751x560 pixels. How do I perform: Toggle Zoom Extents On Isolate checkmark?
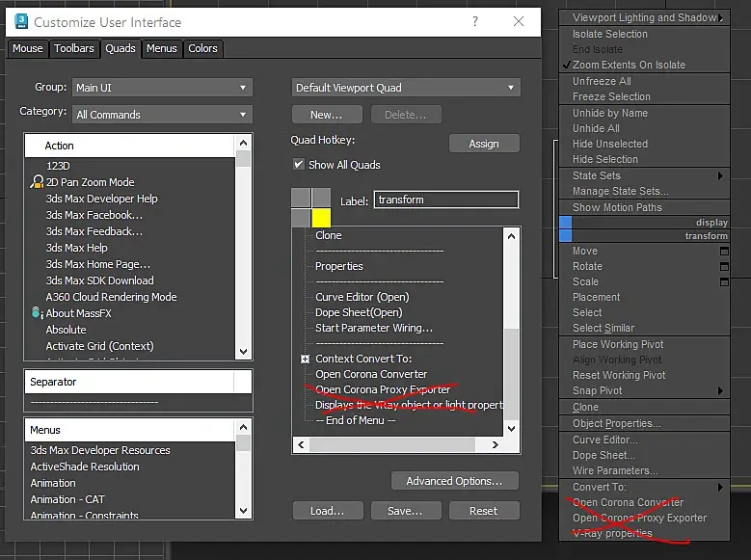point(567,65)
